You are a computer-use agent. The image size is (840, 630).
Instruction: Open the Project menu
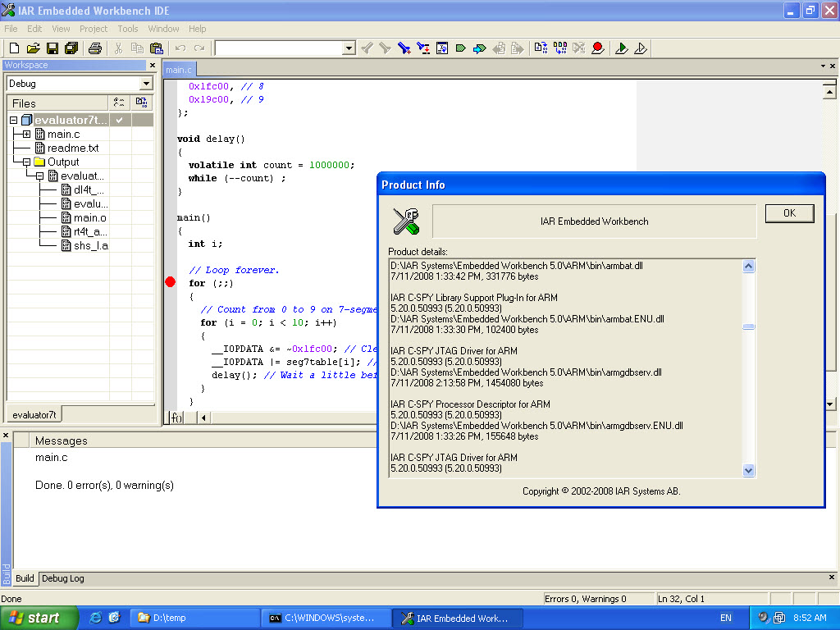[94, 29]
